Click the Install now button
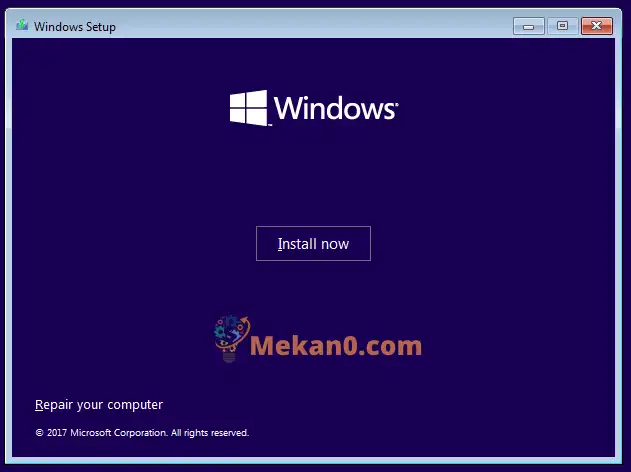Screen dimensions: 631x472 (313, 243)
